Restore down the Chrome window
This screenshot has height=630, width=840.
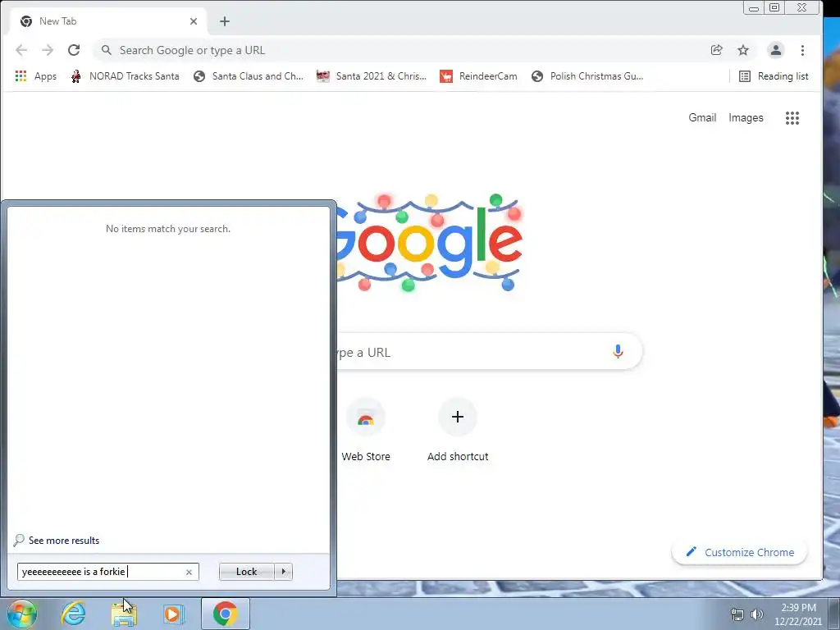(774, 7)
